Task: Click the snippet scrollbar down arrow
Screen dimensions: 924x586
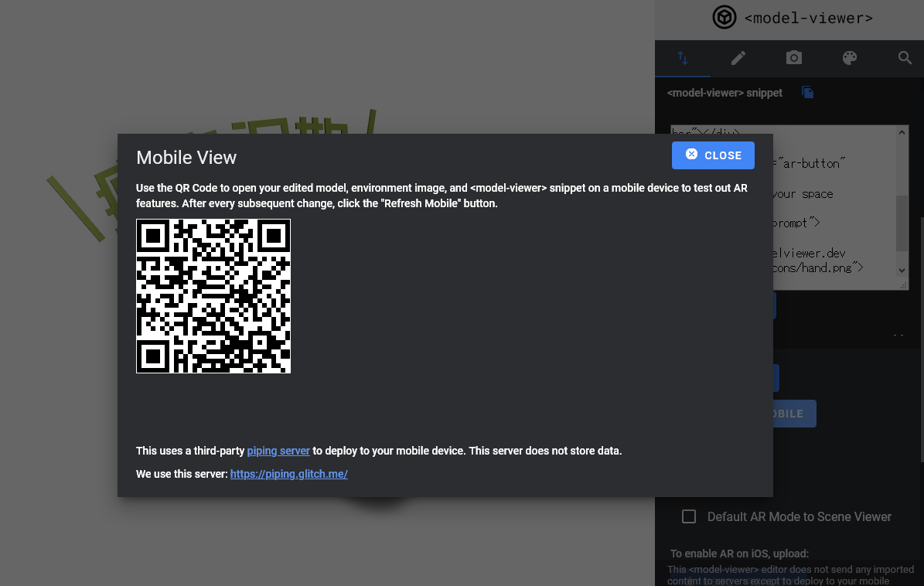Action: pos(902,271)
